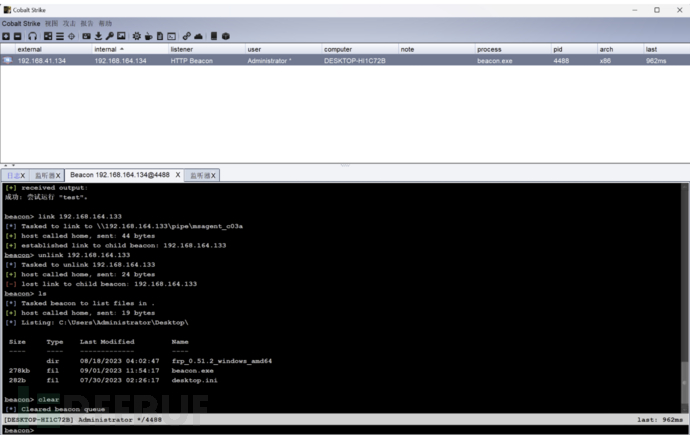The image size is (690, 435).
Task: Open the Cobalt Strike menu
Action: pyautogui.click(x=20, y=23)
